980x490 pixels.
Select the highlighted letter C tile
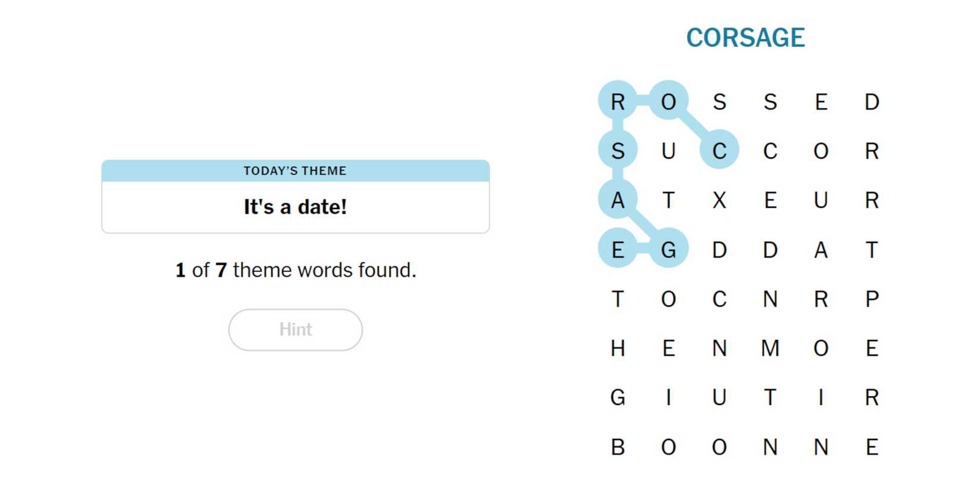tap(719, 151)
